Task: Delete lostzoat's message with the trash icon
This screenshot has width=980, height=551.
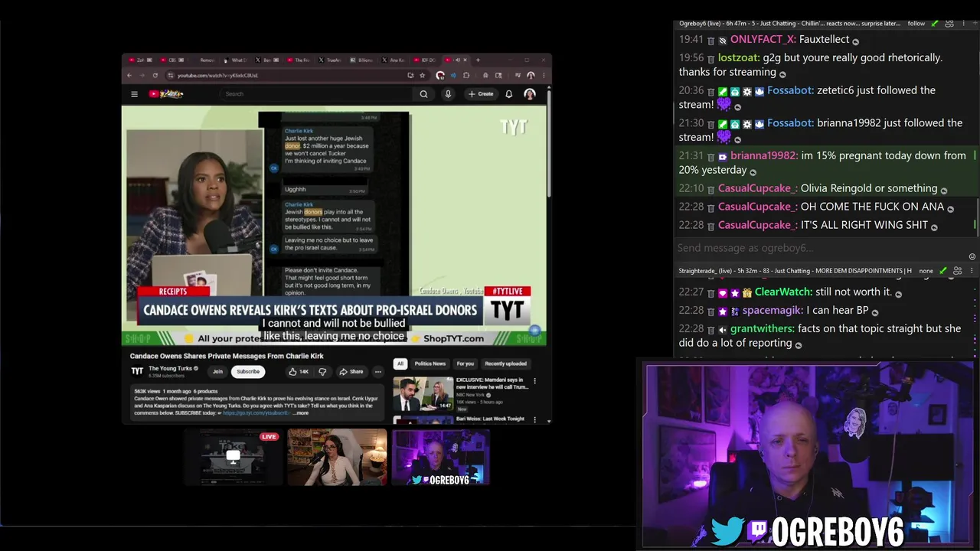Action: point(710,58)
